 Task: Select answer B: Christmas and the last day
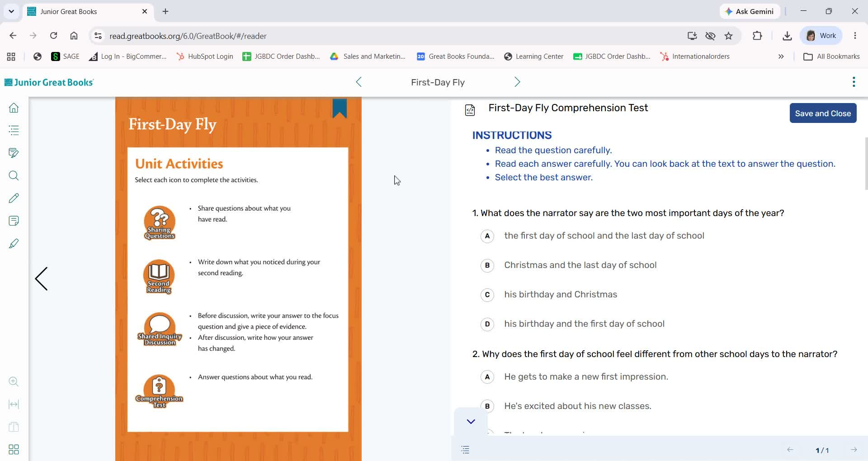tap(487, 265)
